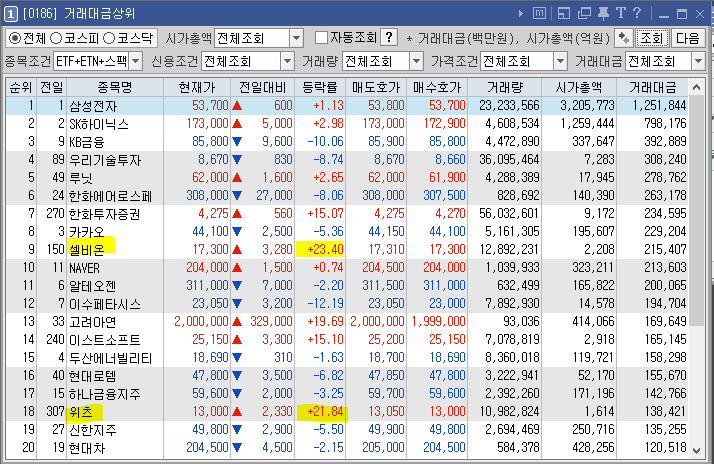The height and width of the screenshot is (464, 714).
Task: Click the settings icon left of 조회 button
Action: [624, 38]
